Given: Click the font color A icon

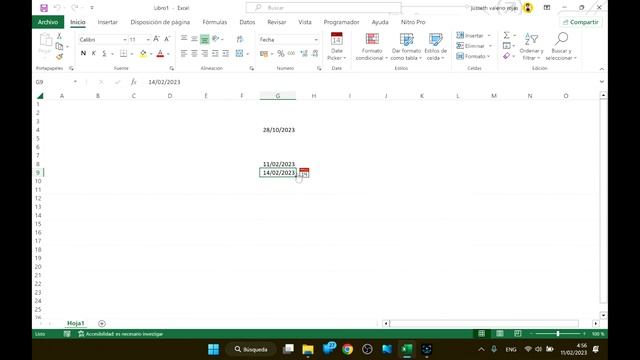Looking at the screenshot, I should click(x=160, y=53).
